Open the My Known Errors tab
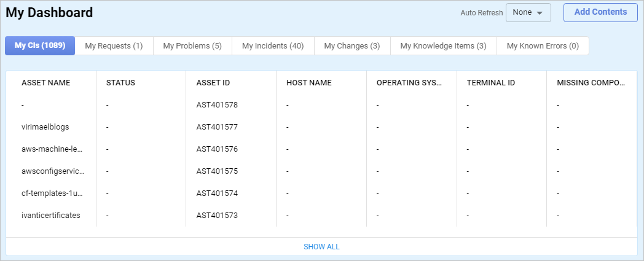 click(x=543, y=45)
